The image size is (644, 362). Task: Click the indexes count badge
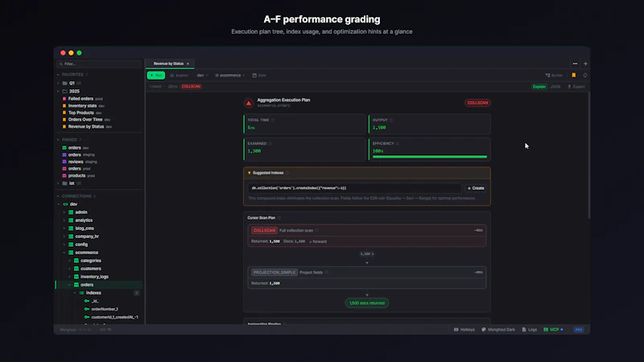(x=137, y=293)
